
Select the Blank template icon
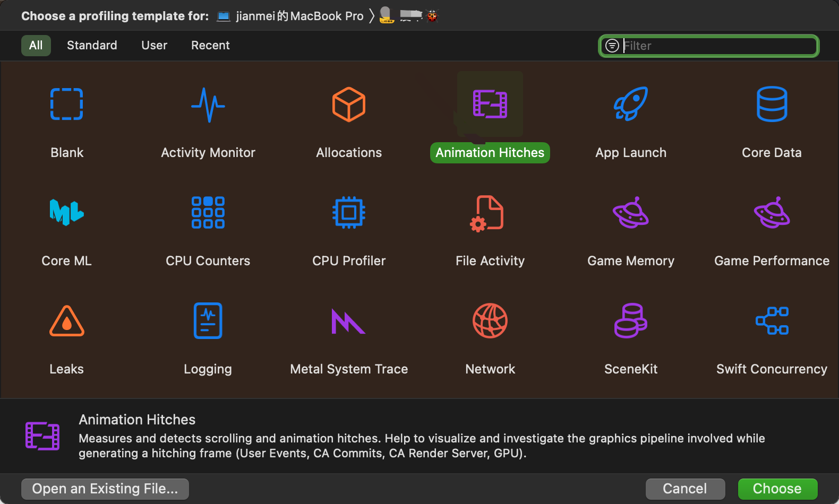(x=66, y=104)
